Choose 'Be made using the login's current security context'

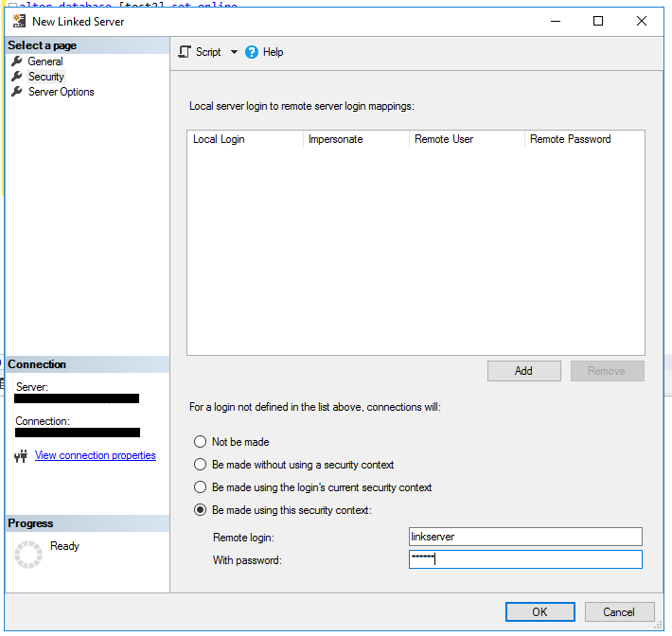[x=200, y=487]
